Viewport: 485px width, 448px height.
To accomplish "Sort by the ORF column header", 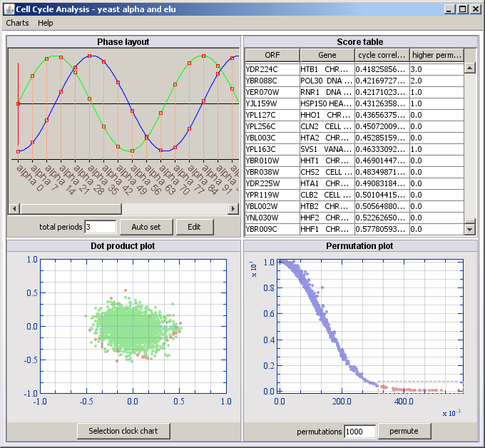I will click(272, 55).
